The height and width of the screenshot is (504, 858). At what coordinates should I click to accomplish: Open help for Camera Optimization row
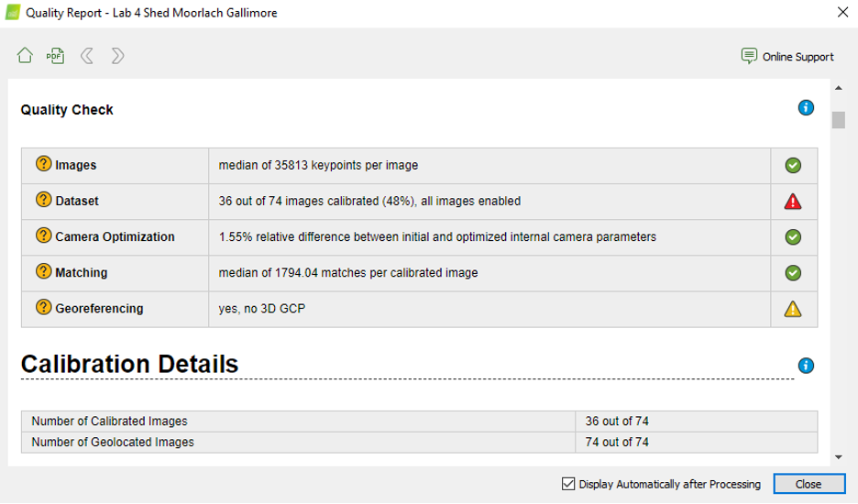43,236
